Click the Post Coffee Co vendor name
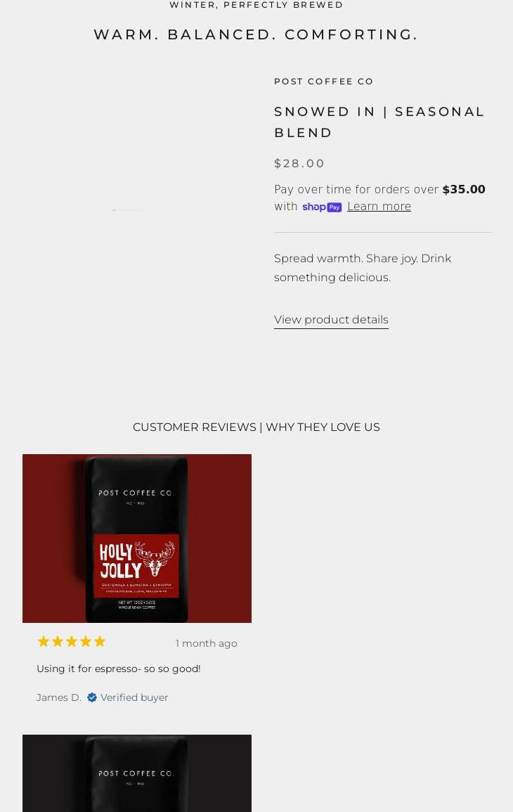The image size is (513, 812). click(323, 82)
